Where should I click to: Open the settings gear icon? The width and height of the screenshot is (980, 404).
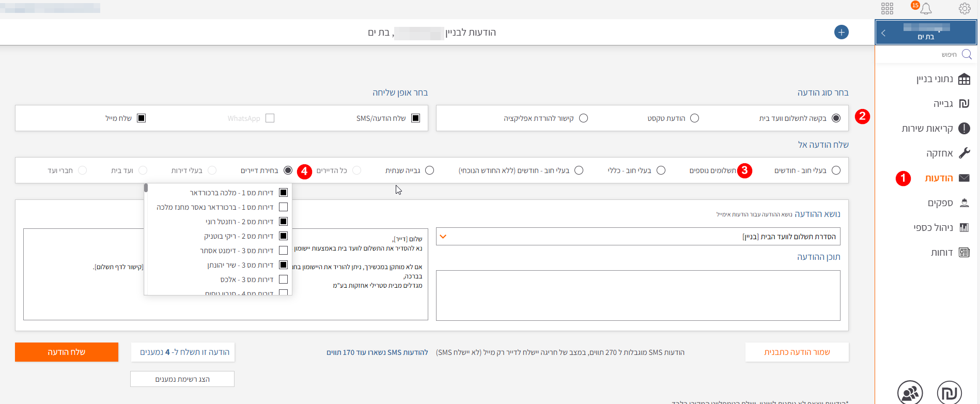point(964,9)
